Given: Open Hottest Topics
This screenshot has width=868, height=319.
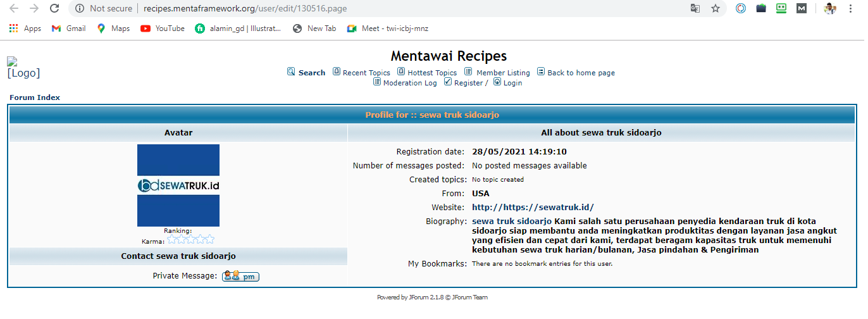Looking at the screenshot, I should [x=432, y=73].
